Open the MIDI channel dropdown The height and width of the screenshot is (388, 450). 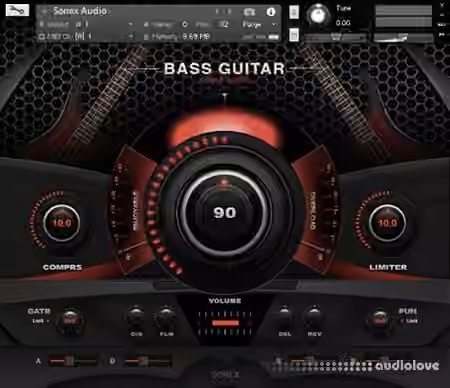click(131, 36)
